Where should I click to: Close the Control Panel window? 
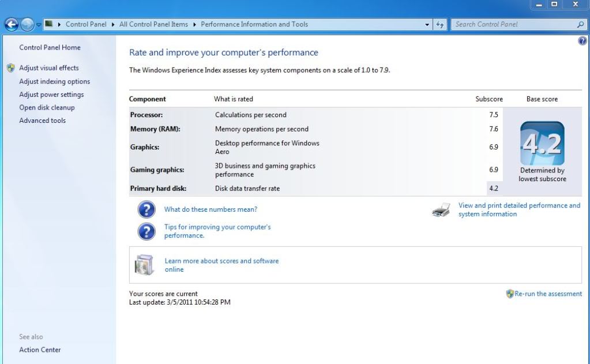576,5
